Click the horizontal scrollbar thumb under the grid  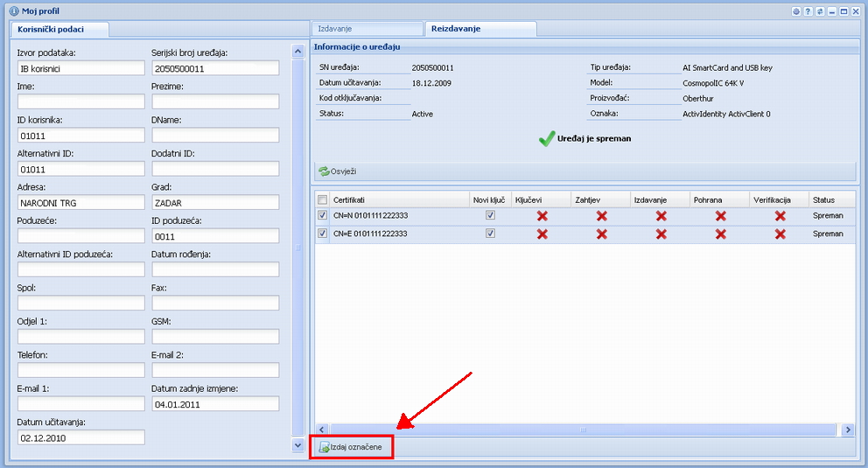pos(577,430)
